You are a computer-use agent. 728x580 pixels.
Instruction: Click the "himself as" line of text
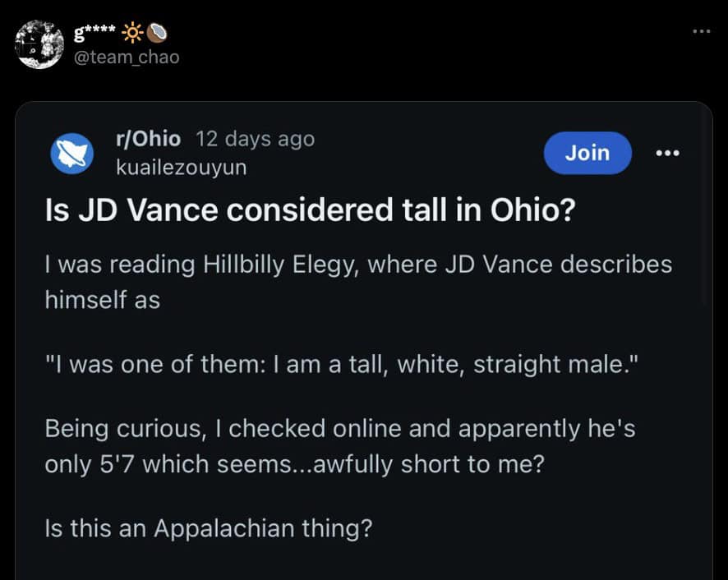tap(103, 300)
